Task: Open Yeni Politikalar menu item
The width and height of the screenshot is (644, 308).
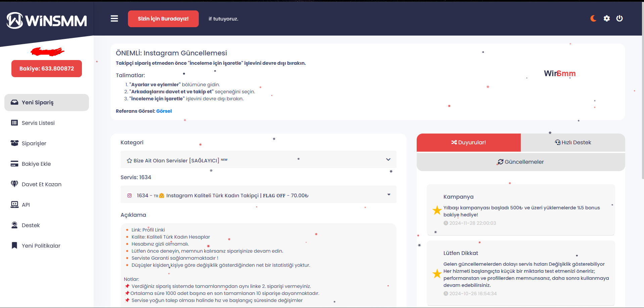Action: pos(47,246)
